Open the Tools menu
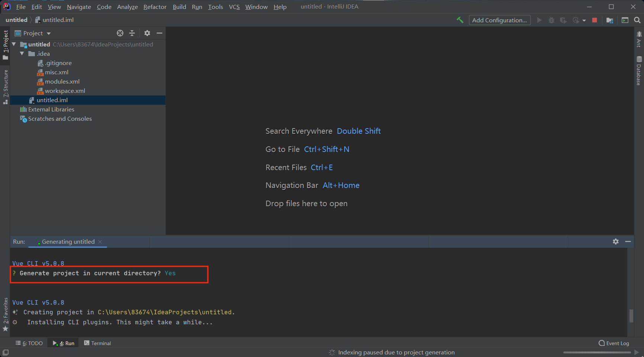This screenshot has width=644, height=357. 215,7
